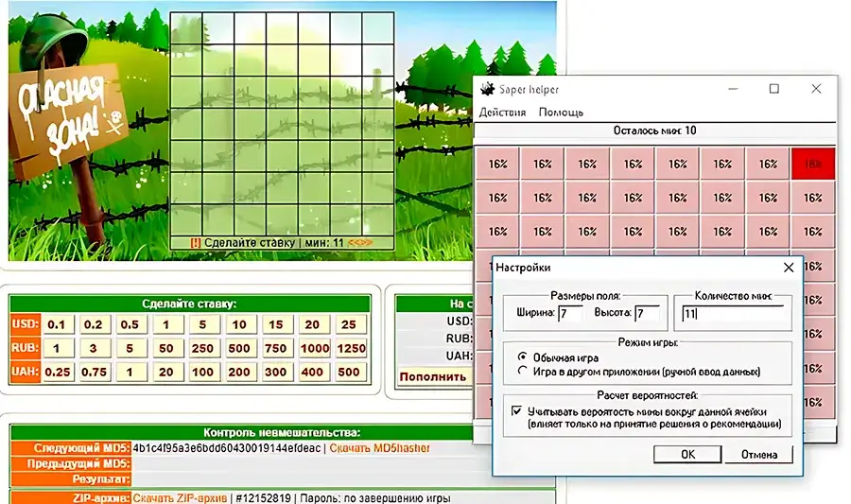Open the Пополнить link
Screen dimensions: 851x504
432,376
